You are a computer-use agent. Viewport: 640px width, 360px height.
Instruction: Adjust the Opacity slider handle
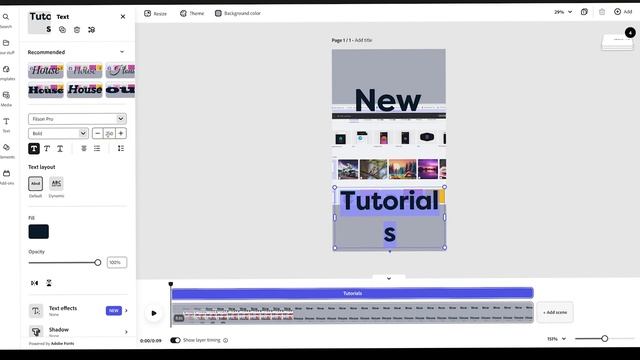(98, 262)
